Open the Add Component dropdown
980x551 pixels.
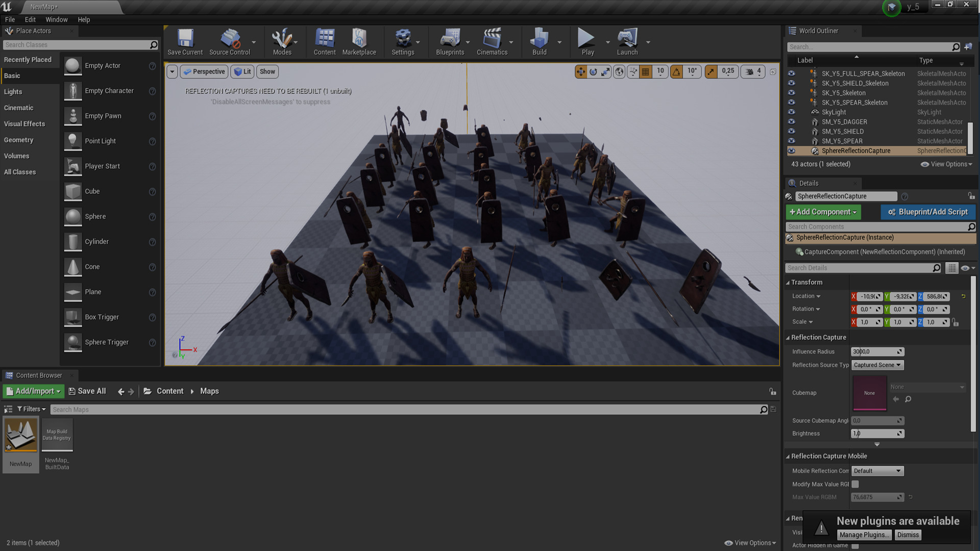[823, 212]
